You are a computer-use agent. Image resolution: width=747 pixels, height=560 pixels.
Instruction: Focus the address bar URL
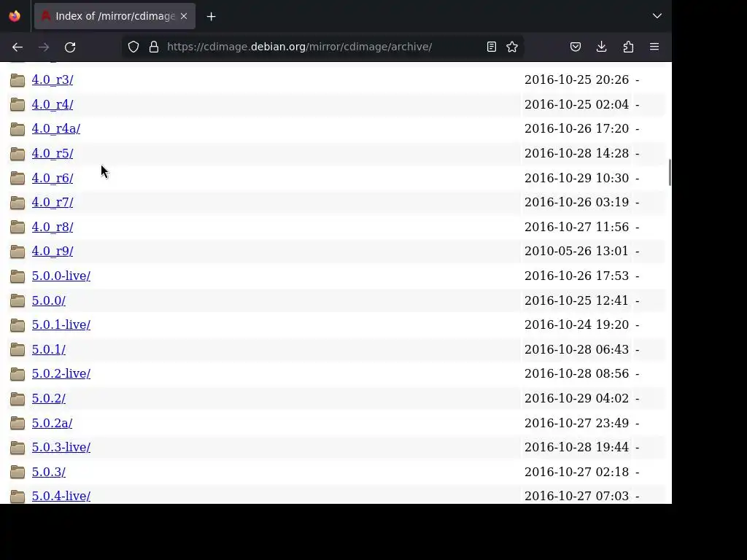tap(300, 47)
